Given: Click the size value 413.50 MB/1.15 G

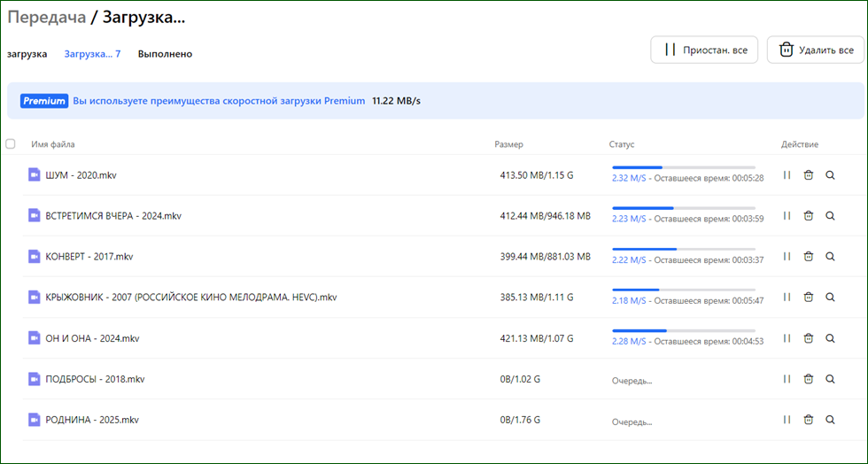Looking at the screenshot, I should pos(537,175).
